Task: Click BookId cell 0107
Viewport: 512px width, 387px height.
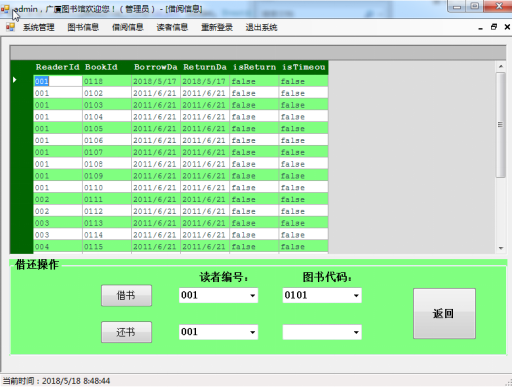Action: point(107,152)
